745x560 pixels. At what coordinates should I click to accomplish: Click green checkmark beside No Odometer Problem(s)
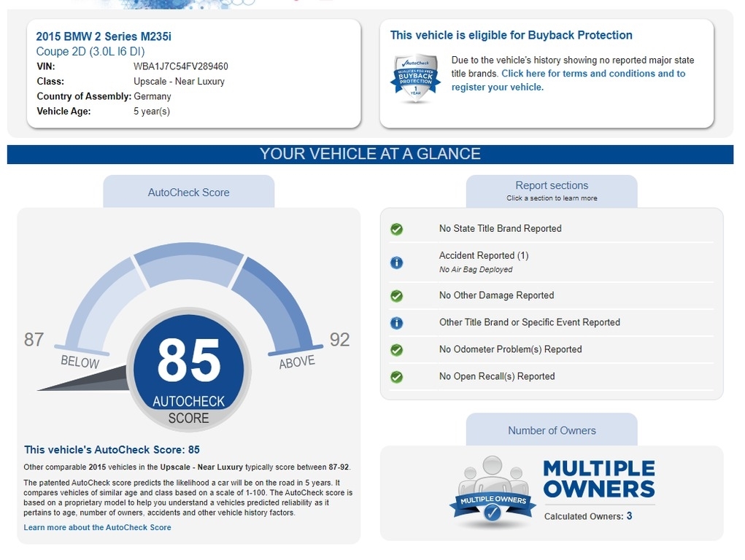click(x=396, y=350)
